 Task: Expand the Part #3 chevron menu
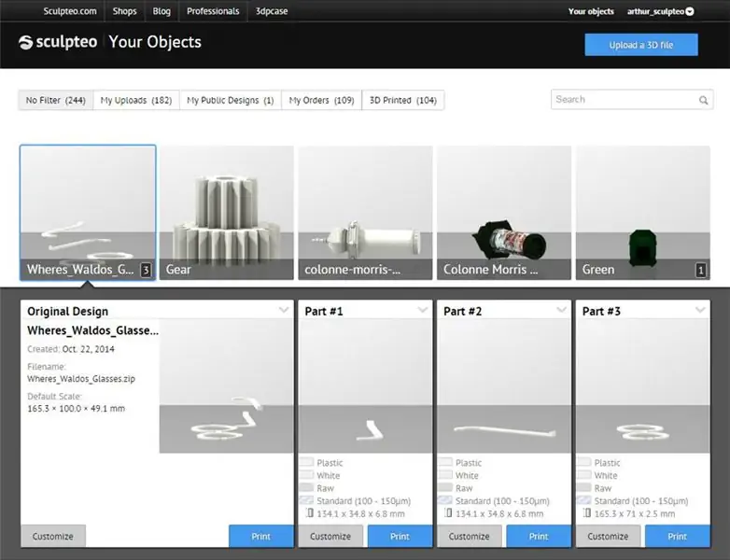coord(700,310)
